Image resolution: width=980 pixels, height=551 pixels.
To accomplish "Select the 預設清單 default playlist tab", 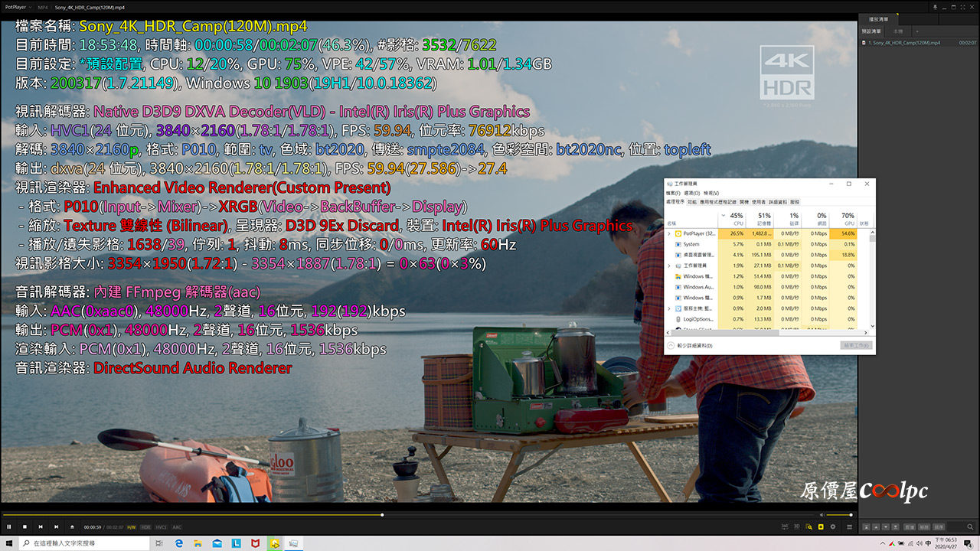I will pyautogui.click(x=871, y=31).
